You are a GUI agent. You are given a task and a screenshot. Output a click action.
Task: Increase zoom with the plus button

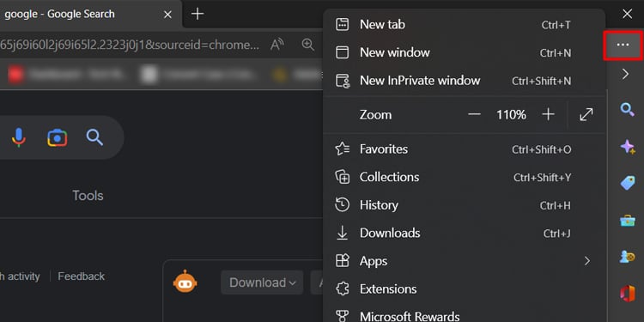click(x=549, y=114)
